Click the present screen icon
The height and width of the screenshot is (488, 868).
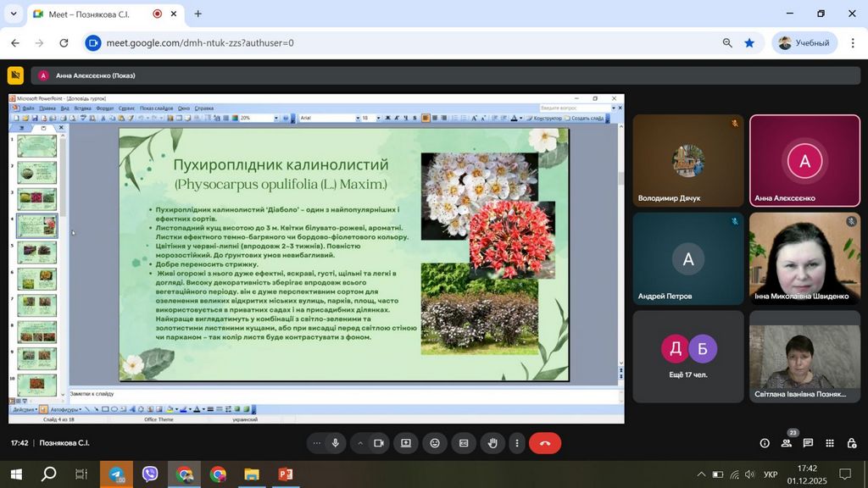pyautogui.click(x=406, y=443)
